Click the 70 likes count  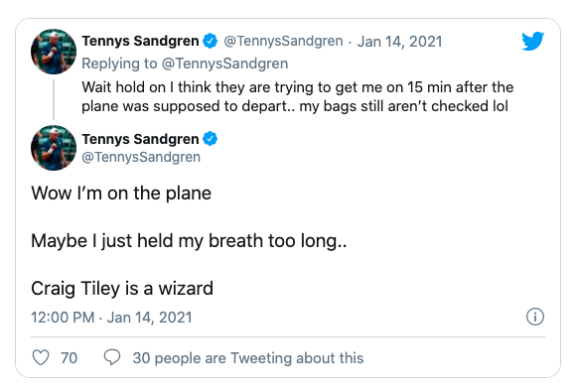(x=69, y=358)
